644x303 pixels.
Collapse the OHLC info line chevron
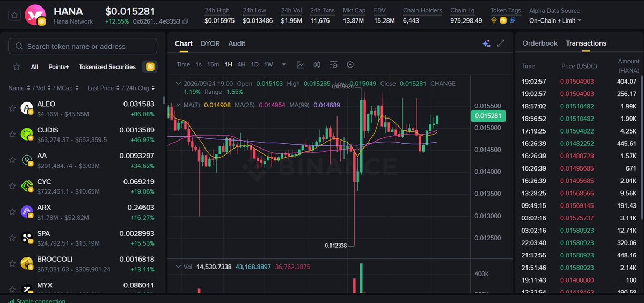click(179, 84)
